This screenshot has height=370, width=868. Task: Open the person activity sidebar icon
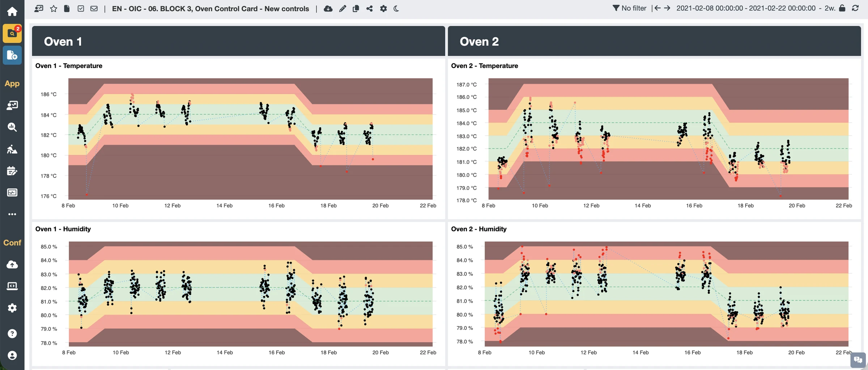tap(12, 149)
